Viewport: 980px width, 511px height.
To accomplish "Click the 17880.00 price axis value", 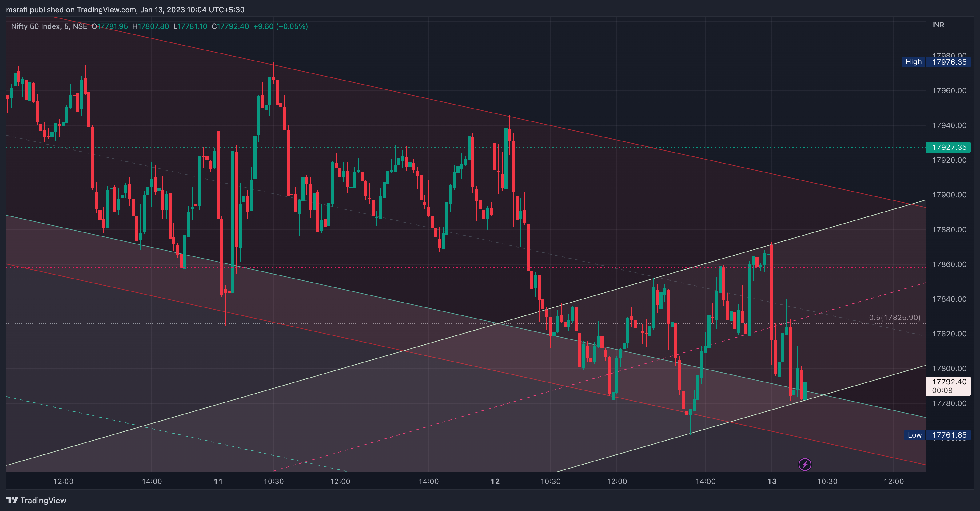I will (x=949, y=230).
